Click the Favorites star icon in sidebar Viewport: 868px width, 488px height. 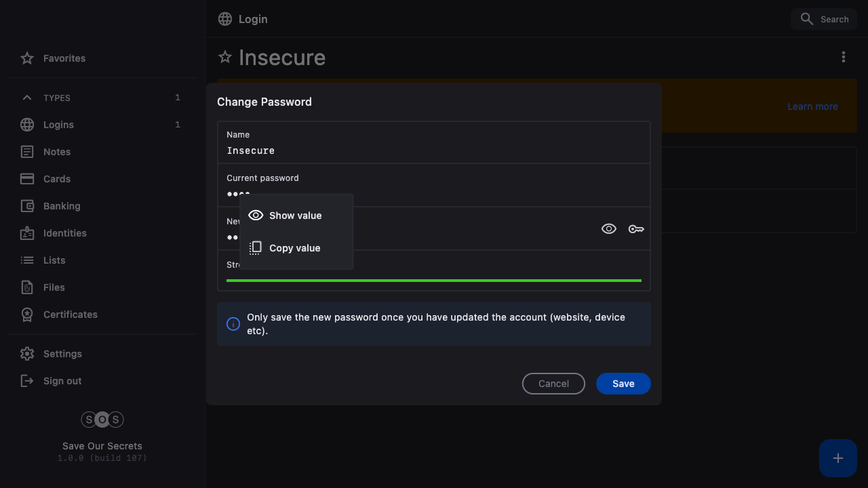27,58
